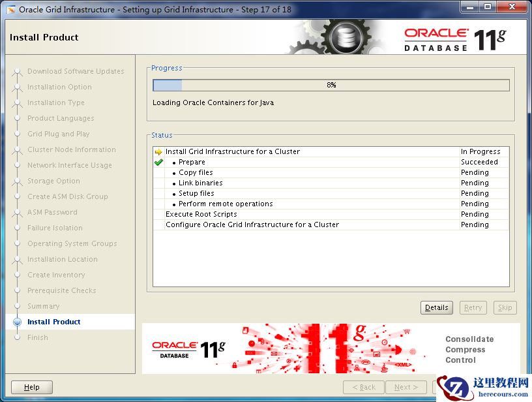Click the 'Succeeded' status cell

484,162
